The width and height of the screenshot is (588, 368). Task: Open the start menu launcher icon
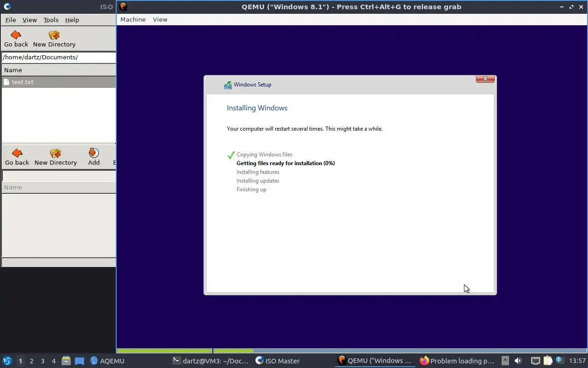7,361
